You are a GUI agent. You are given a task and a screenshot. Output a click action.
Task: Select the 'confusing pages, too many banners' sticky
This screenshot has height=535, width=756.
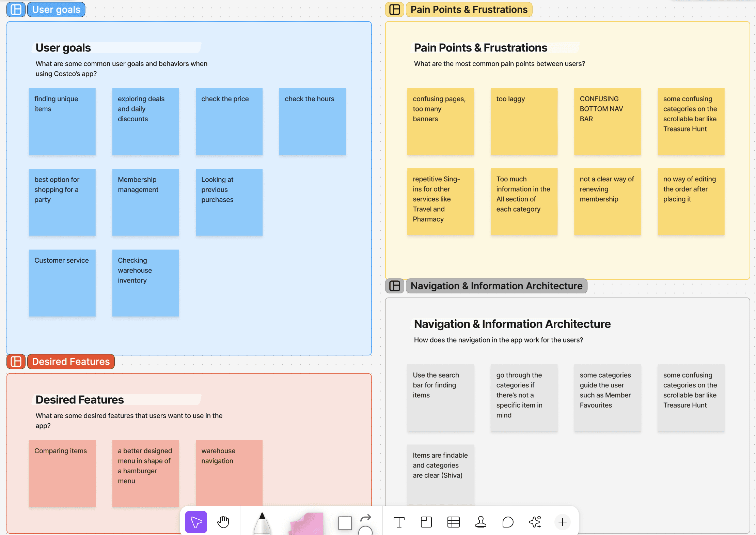coord(441,122)
